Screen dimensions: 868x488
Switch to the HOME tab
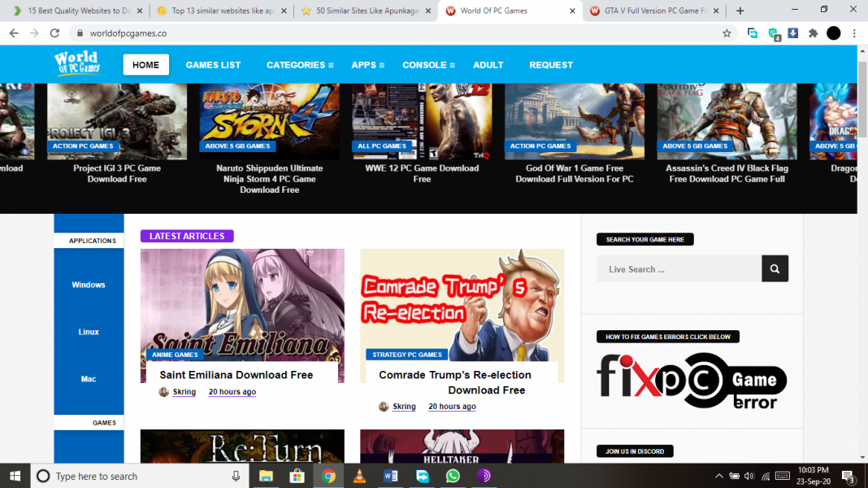(145, 64)
